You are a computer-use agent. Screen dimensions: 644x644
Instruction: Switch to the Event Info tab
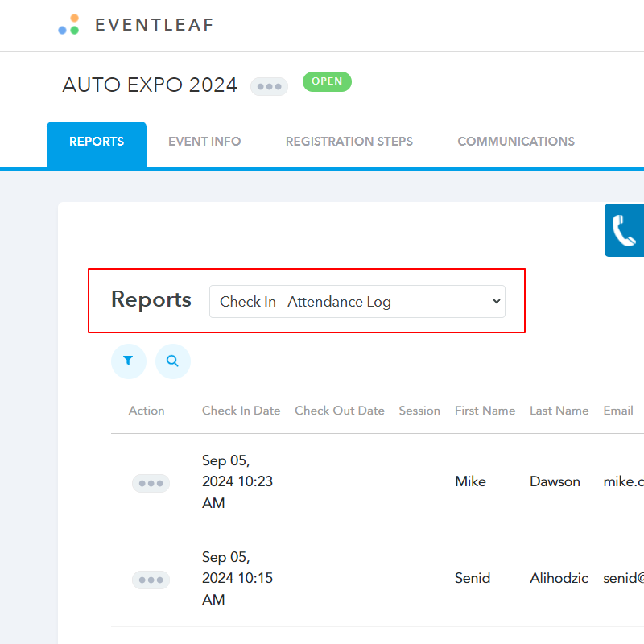pyautogui.click(x=204, y=141)
